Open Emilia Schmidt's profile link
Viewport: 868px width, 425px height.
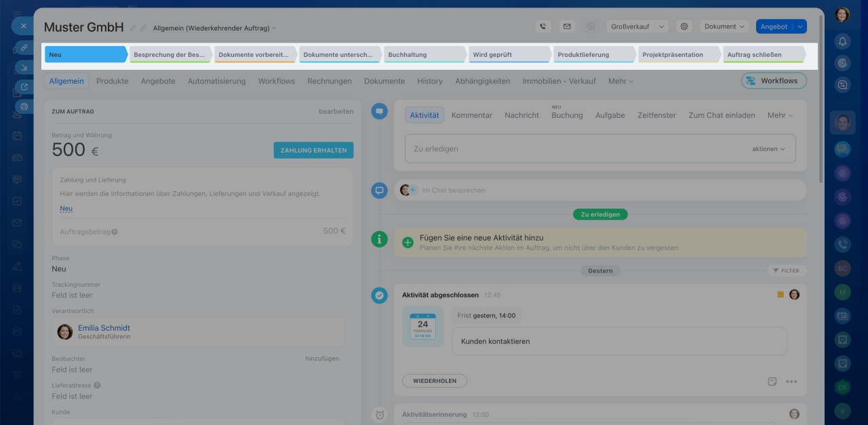click(x=104, y=328)
